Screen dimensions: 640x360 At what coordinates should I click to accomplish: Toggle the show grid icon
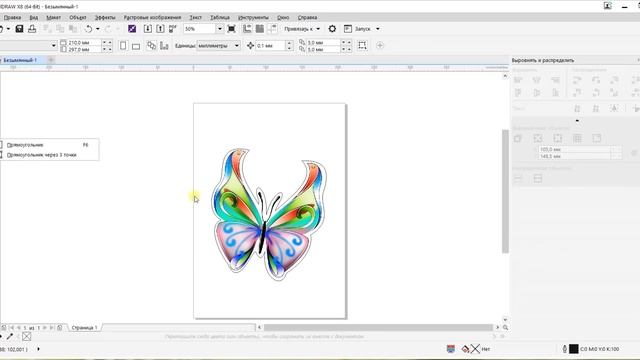tap(260, 29)
